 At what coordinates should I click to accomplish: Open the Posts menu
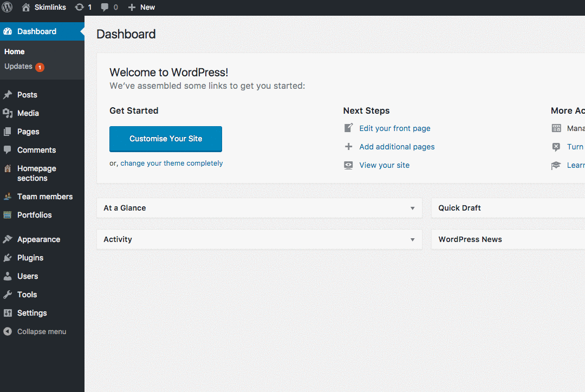pos(27,95)
